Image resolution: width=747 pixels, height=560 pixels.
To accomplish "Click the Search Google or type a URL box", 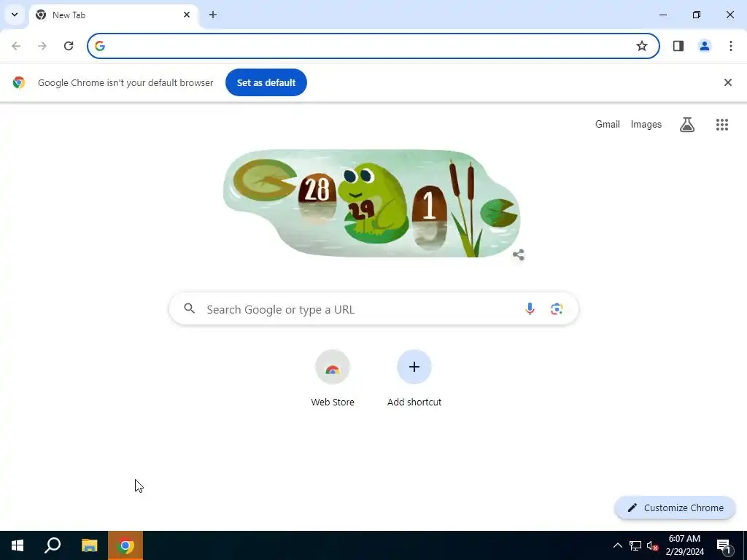I will pyautogui.click(x=374, y=309).
